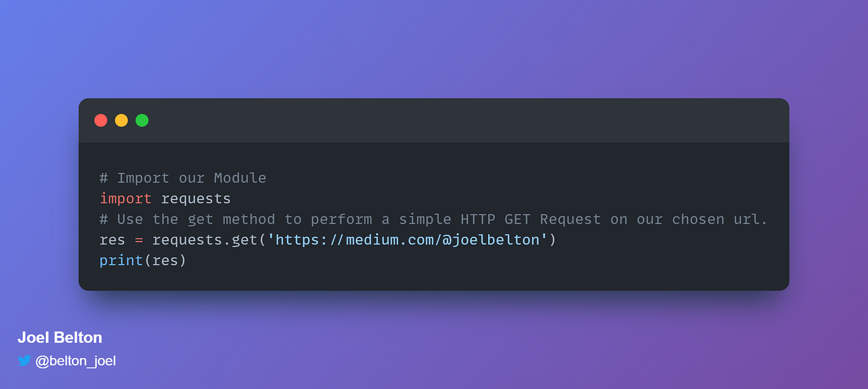Click the '(res)' argument in print
Screen dimensions: 868x389
pyautogui.click(x=165, y=260)
